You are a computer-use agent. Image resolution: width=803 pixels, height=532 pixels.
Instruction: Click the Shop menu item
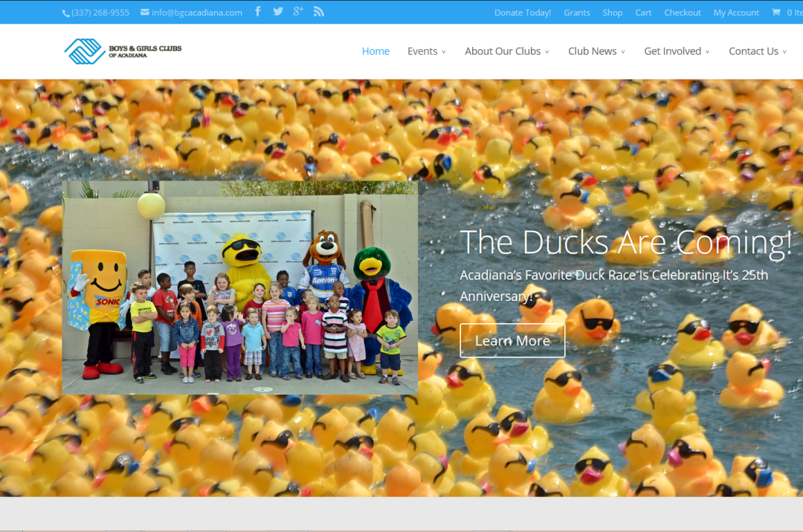[613, 12]
